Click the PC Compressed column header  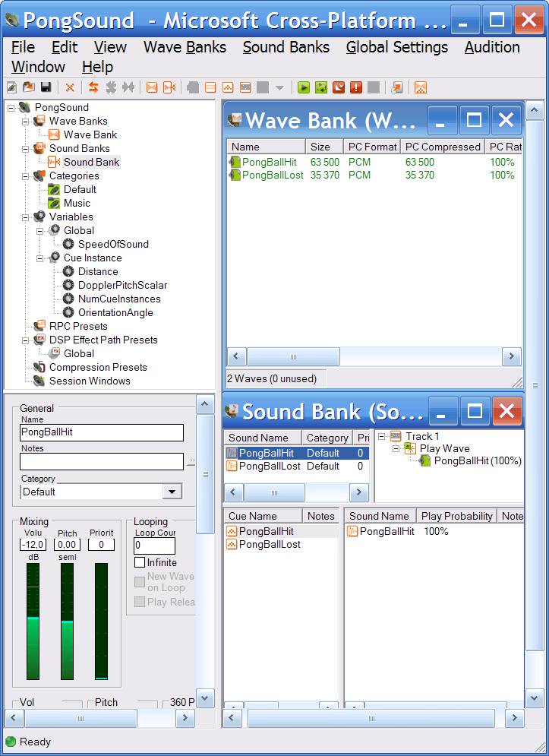click(442, 147)
